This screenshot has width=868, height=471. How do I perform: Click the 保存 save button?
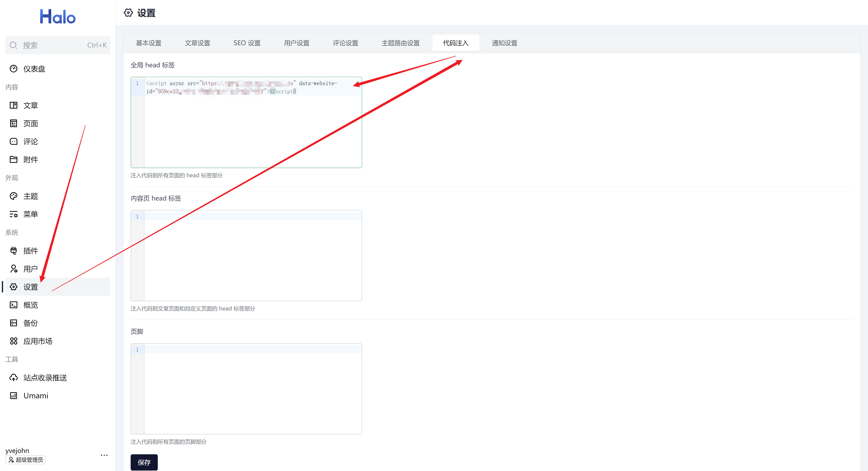[144, 462]
